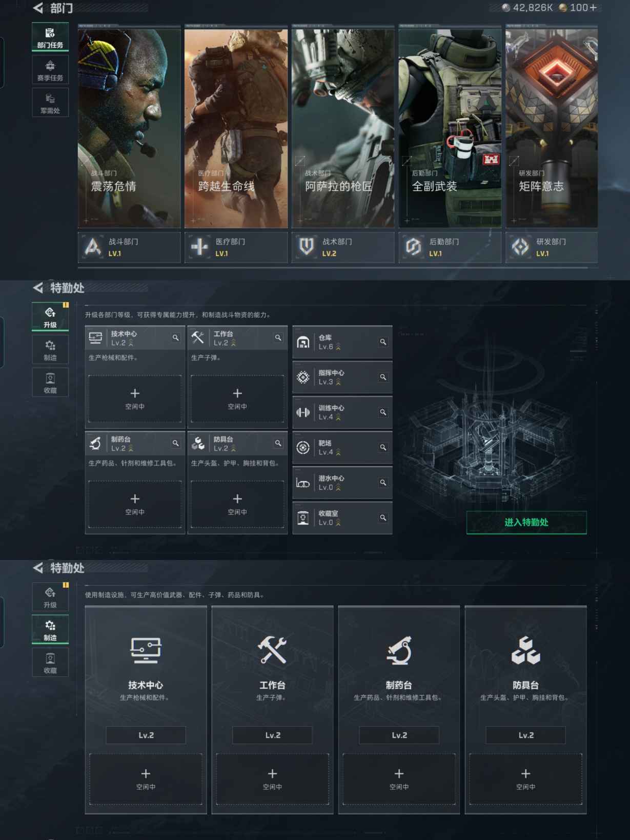This screenshot has height=840, width=630.
Task: Click the 训练中心 dumbbell icon
Action: pyautogui.click(x=303, y=412)
